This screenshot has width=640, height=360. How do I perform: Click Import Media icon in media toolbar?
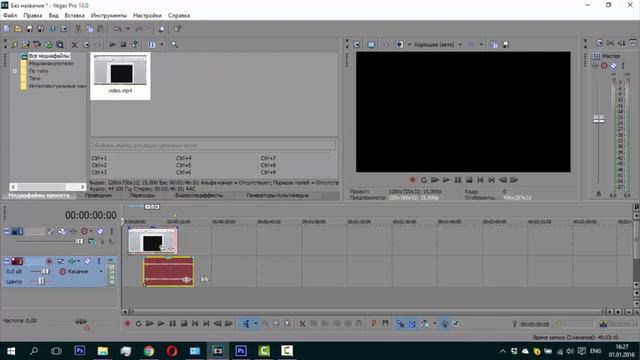tap(14, 44)
